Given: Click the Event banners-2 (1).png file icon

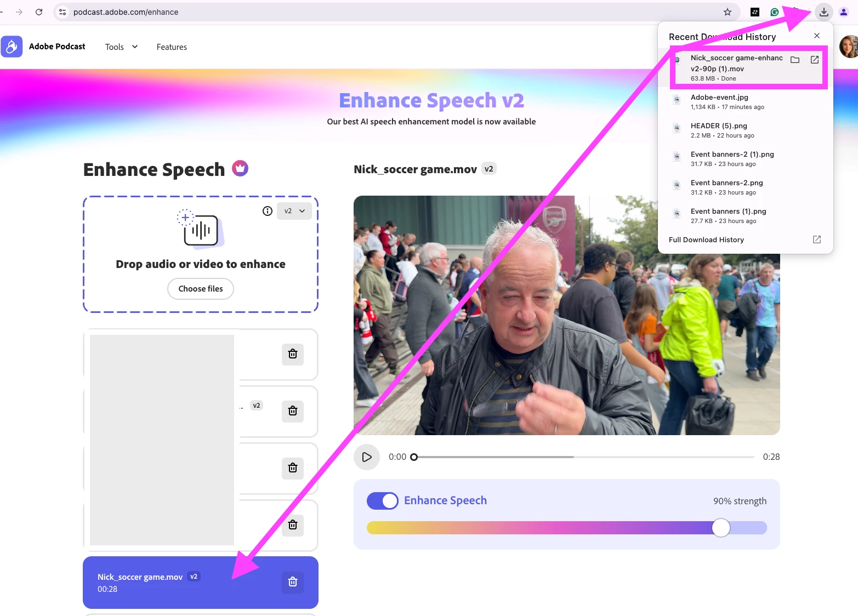Looking at the screenshot, I should click(x=677, y=157).
